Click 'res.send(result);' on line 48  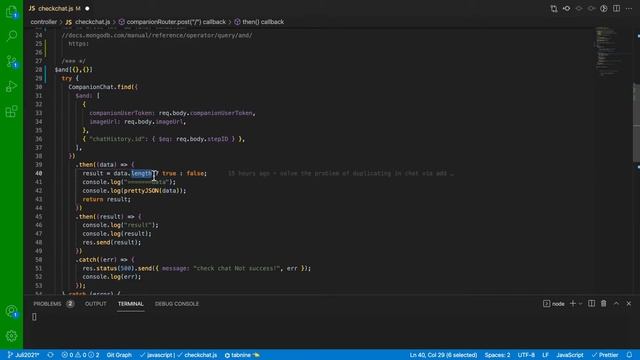111,242
